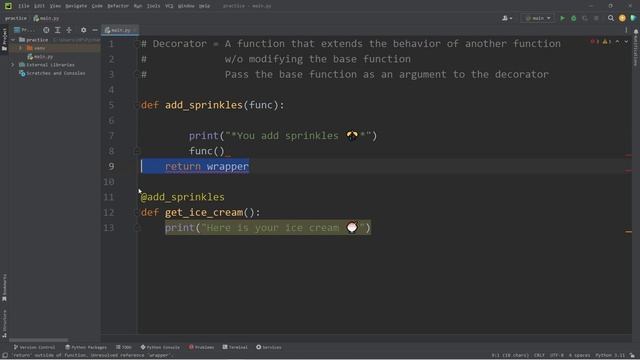Viewport: 640px width, 360px height.
Task: Click the Collapse All icon in Project panel
Action: click(69, 30)
